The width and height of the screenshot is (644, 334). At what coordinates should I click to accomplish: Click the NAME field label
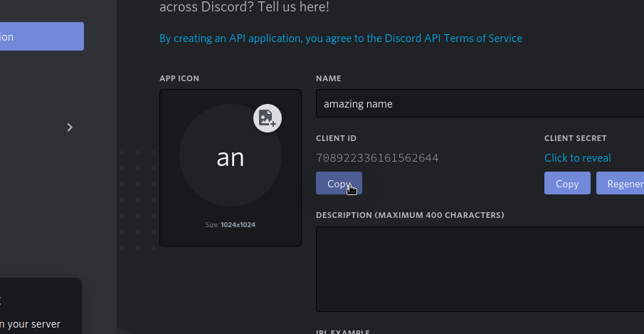328,78
